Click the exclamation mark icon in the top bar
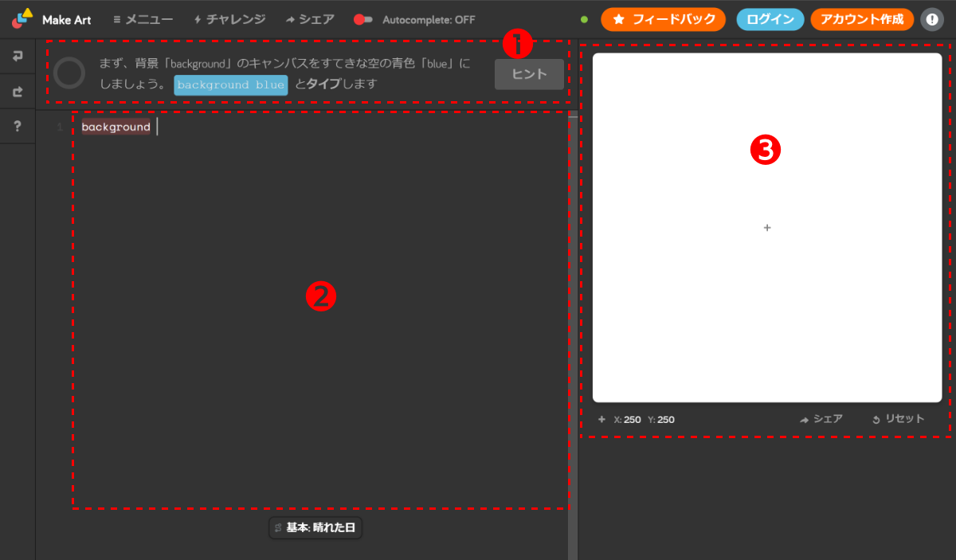956x560 pixels. (x=932, y=19)
